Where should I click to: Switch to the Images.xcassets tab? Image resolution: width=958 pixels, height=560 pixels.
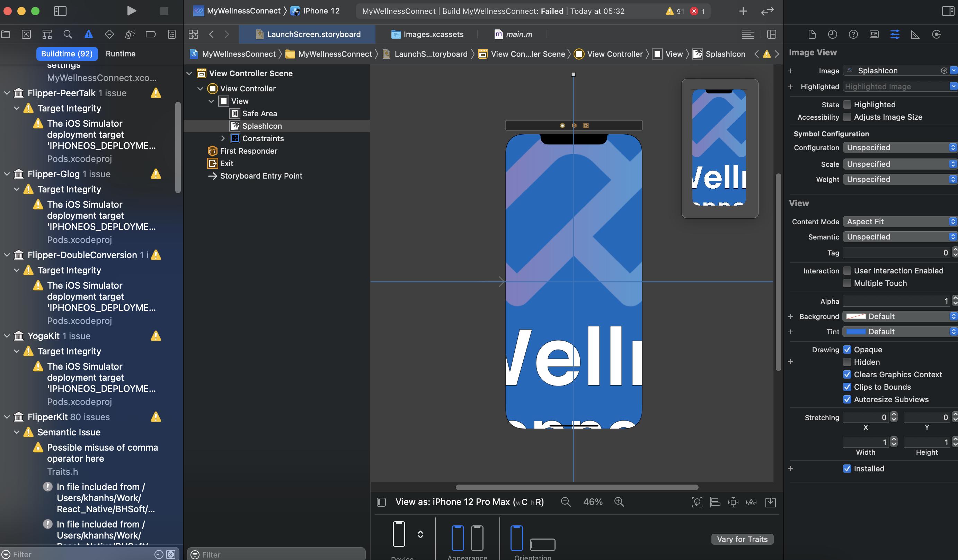click(427, 34)
